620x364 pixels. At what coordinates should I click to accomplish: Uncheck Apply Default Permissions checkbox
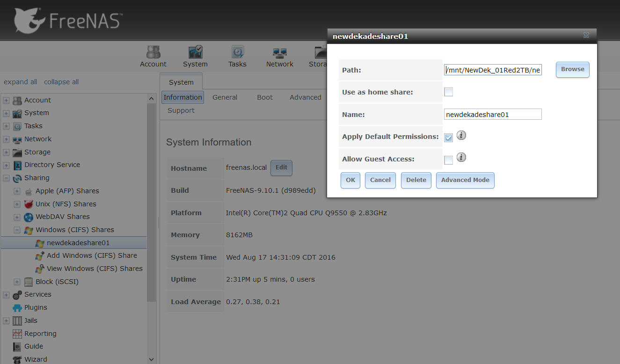coord(448,138)
